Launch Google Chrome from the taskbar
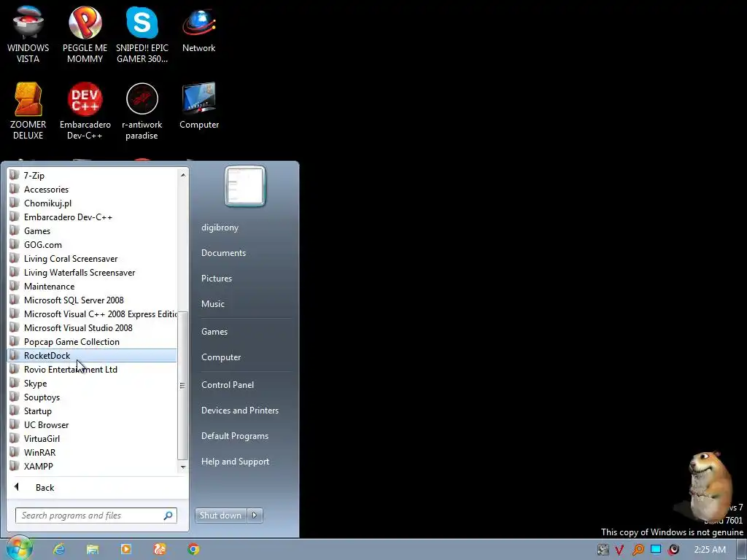 [193, 549]
